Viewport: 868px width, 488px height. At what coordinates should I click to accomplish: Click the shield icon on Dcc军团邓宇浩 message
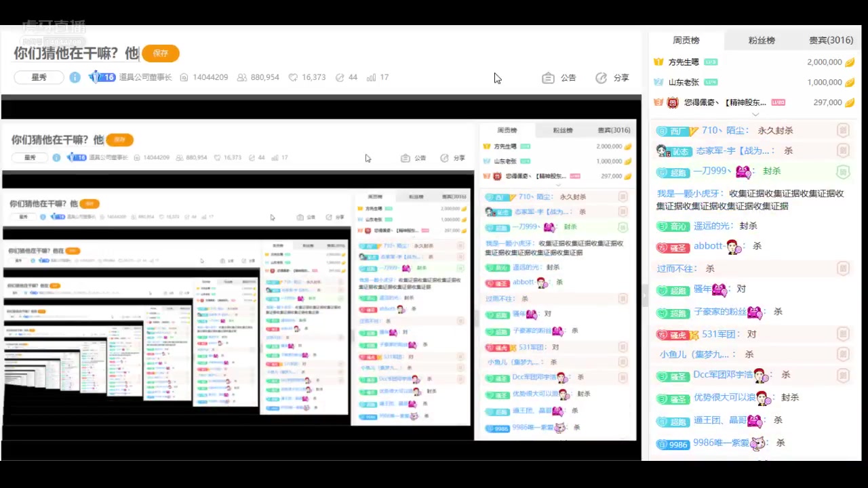coord(843,375)
